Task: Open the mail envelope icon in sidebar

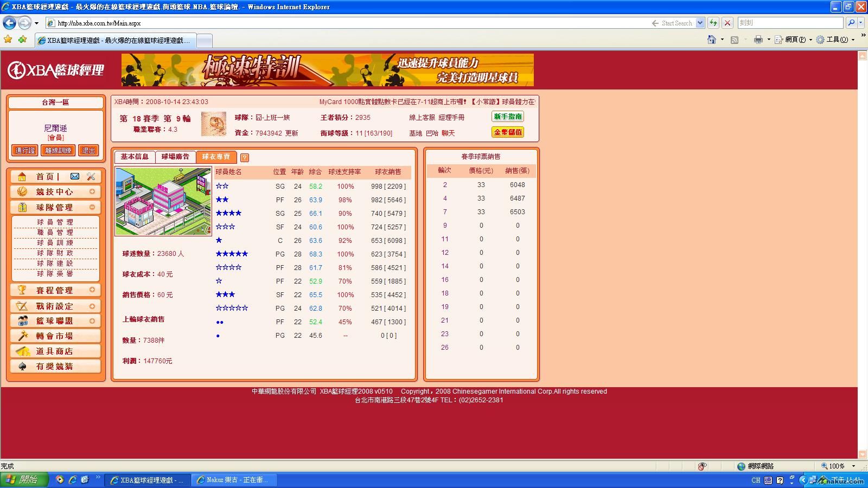Action: [75, 176]
